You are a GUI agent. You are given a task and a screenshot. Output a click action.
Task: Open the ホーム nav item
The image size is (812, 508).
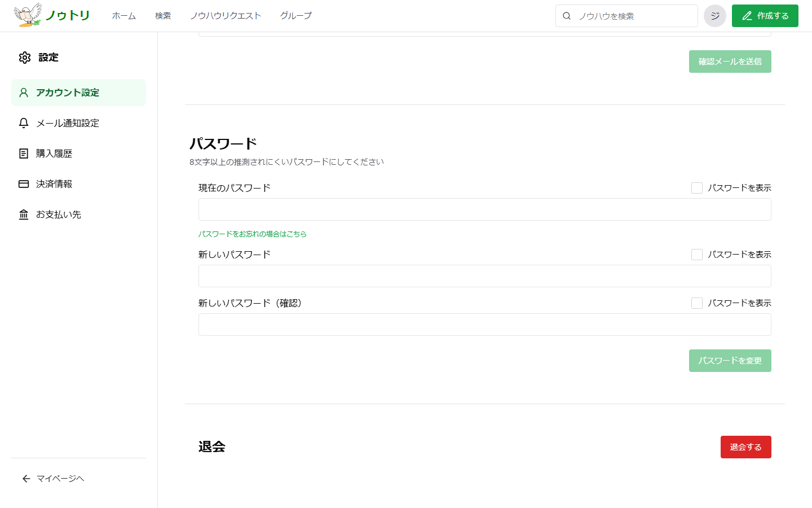pyautogui.click(x=124, y=16)
